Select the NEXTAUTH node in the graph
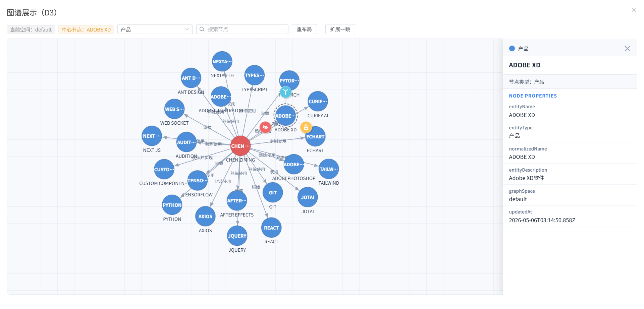The height and width of the screenshot is (309, 644). coord(222,62)
